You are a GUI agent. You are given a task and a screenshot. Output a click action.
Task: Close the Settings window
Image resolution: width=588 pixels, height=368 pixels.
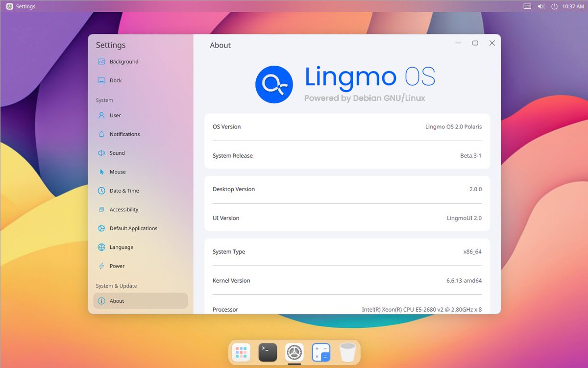tap(492, 43)
